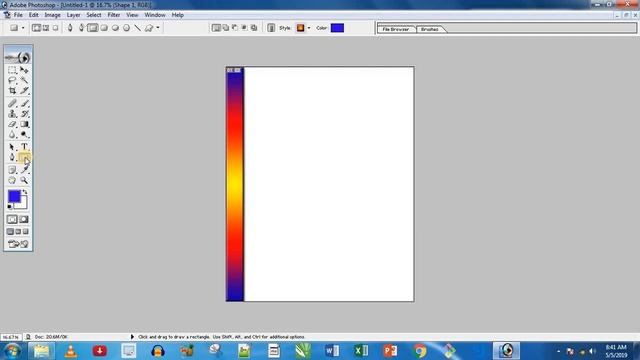Select the Slice tool
Viewport: 640px width, 360px height.
(24, 91)
